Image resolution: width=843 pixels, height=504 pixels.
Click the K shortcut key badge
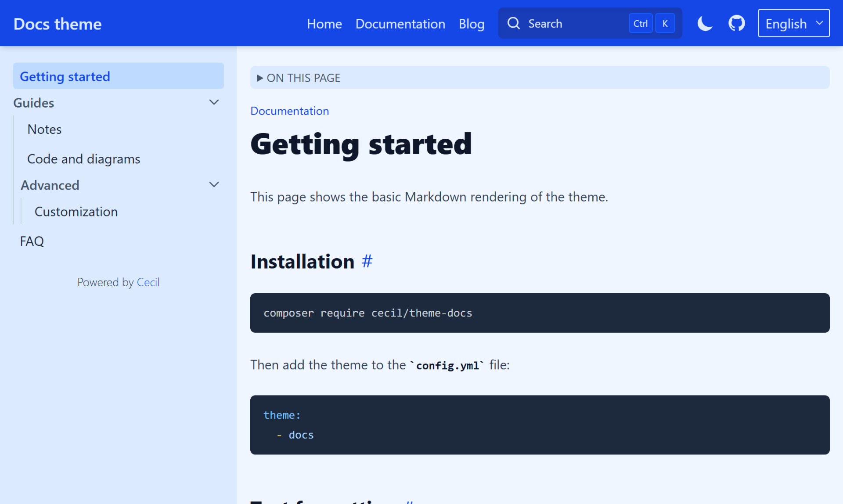point(665,23)
